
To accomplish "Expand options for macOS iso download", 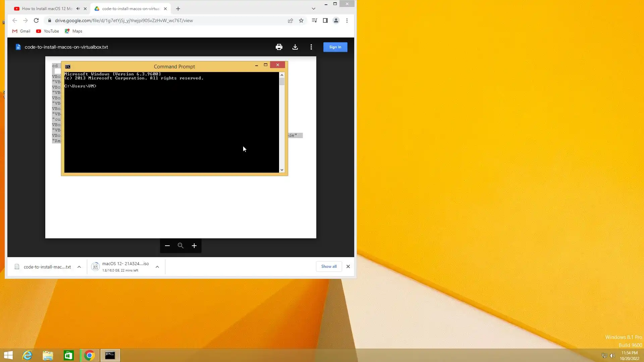I will (x=157, y=267).
